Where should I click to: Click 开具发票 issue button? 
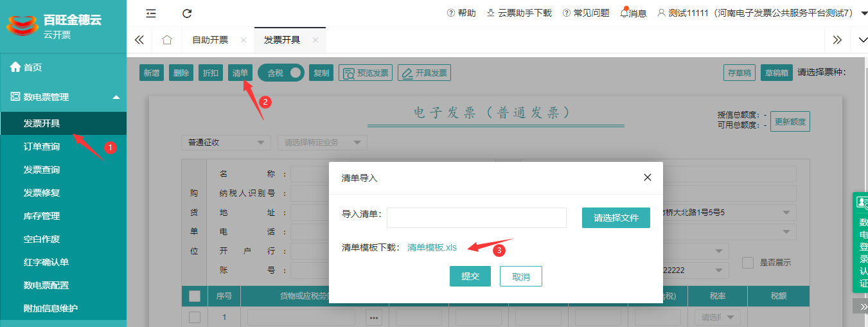tap(424, 73)
